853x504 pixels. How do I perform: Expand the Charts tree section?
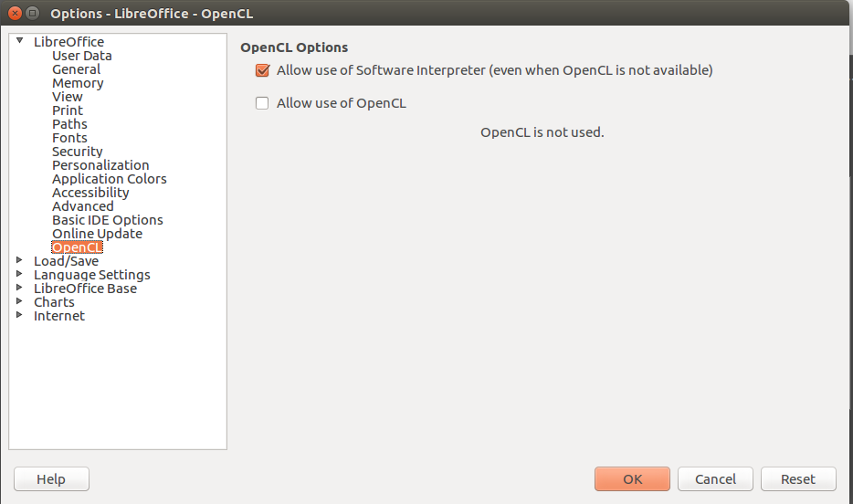19,301
